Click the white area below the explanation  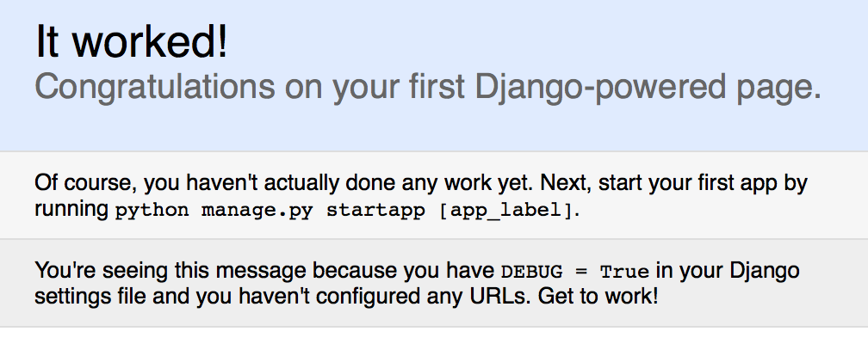[434, 342]
